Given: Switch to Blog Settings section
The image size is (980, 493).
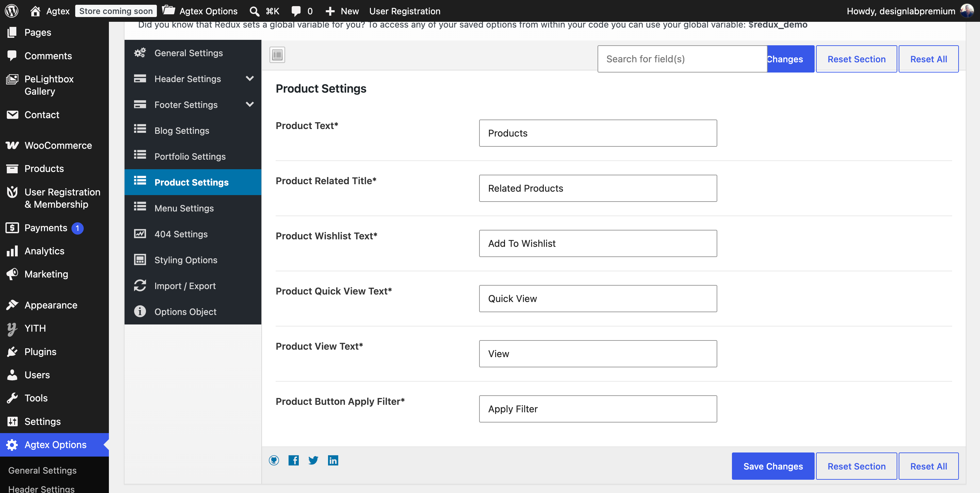Looking at the screenshot, I should coord(193,131).
